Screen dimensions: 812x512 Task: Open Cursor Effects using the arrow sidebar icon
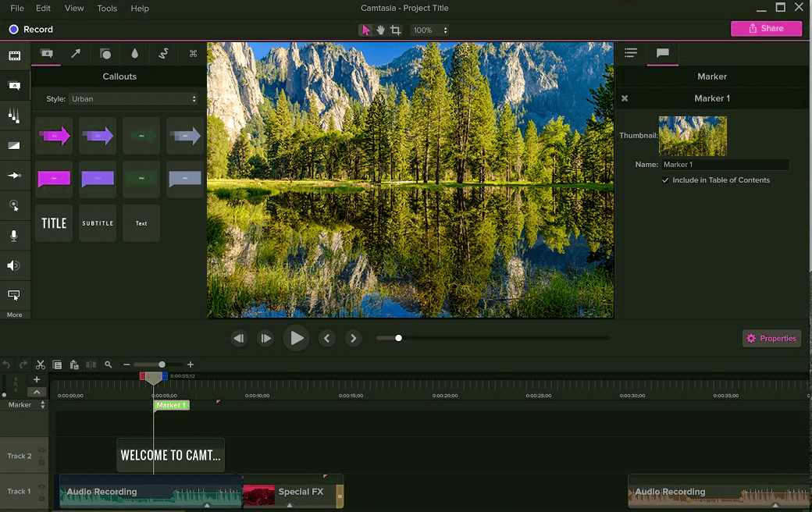point(16,176)
